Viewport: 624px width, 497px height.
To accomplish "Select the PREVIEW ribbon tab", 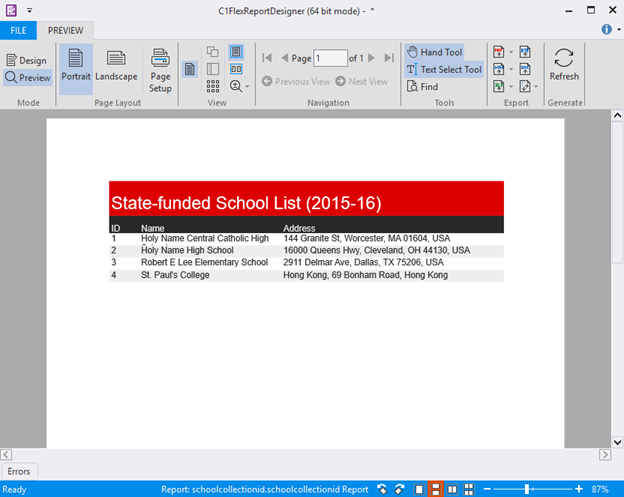I will [x=66, y=31].
